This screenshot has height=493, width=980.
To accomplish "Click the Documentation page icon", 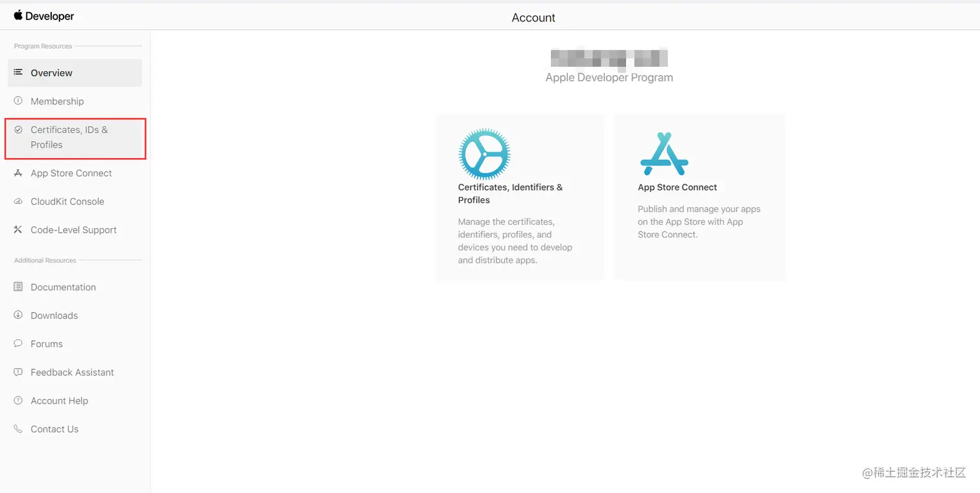I will [x=18, y=286].
